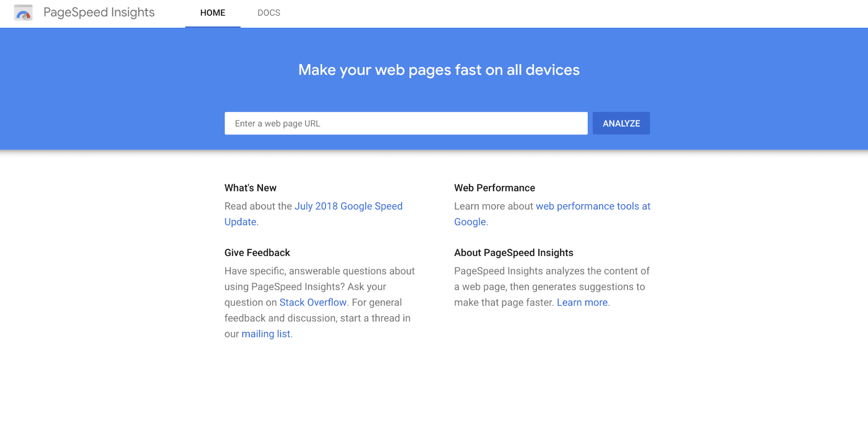868x426 pixels.
Task: Open the DOCS tab
Action: 269,13
